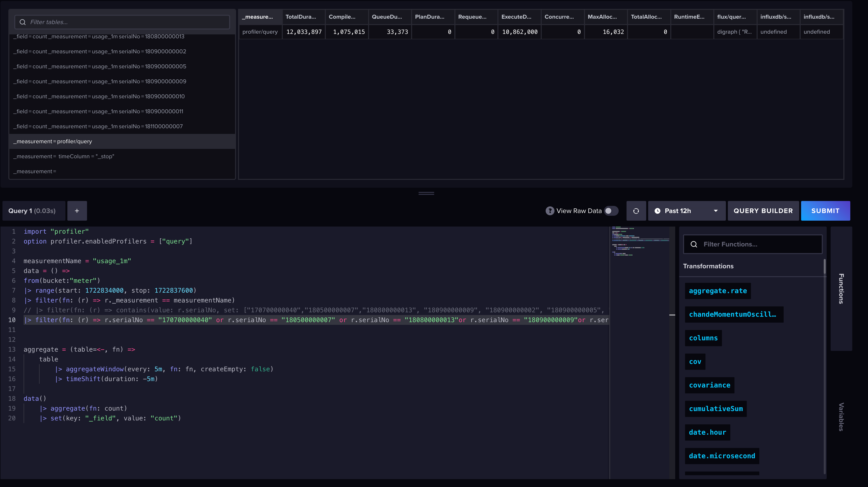868x487 pixels.
Task: Add a new query with the plus button
Action: [x=77, y=211]
